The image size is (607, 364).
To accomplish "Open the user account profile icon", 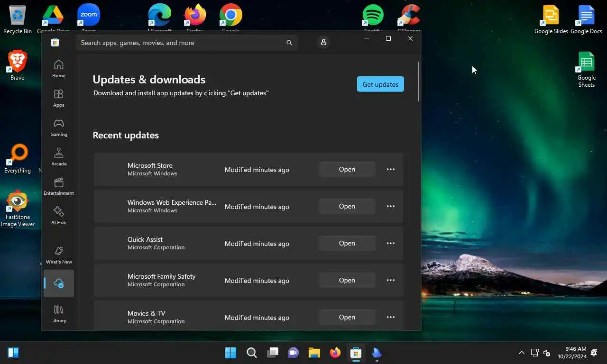I will (323, 42).
